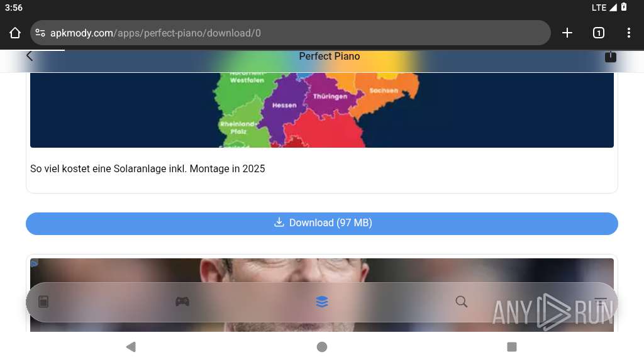Image resolution: width=644 pixels, height=362 pixels.
Task: Open the Germany map solar ad image
Action: click(322, 110)
